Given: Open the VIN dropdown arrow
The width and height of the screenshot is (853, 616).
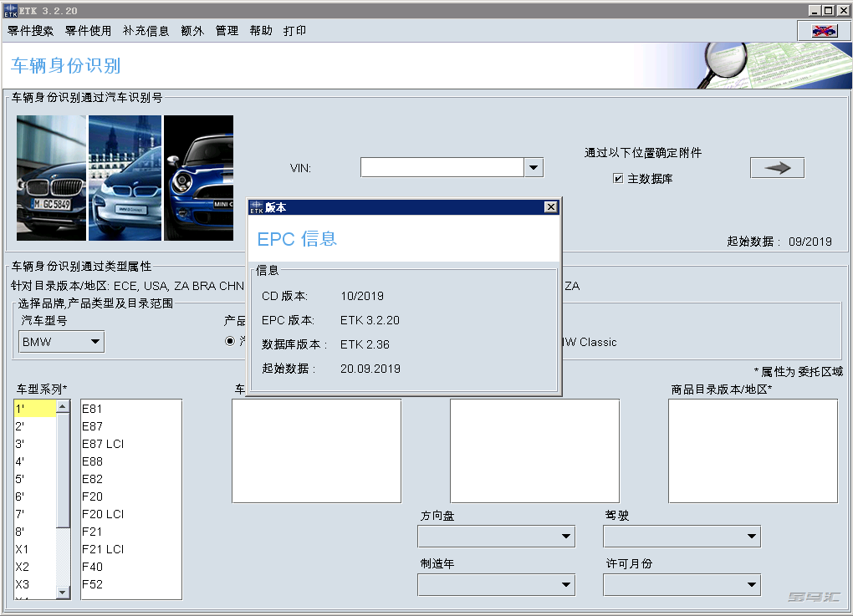Looking at the screenshot, I should [534, 167].
